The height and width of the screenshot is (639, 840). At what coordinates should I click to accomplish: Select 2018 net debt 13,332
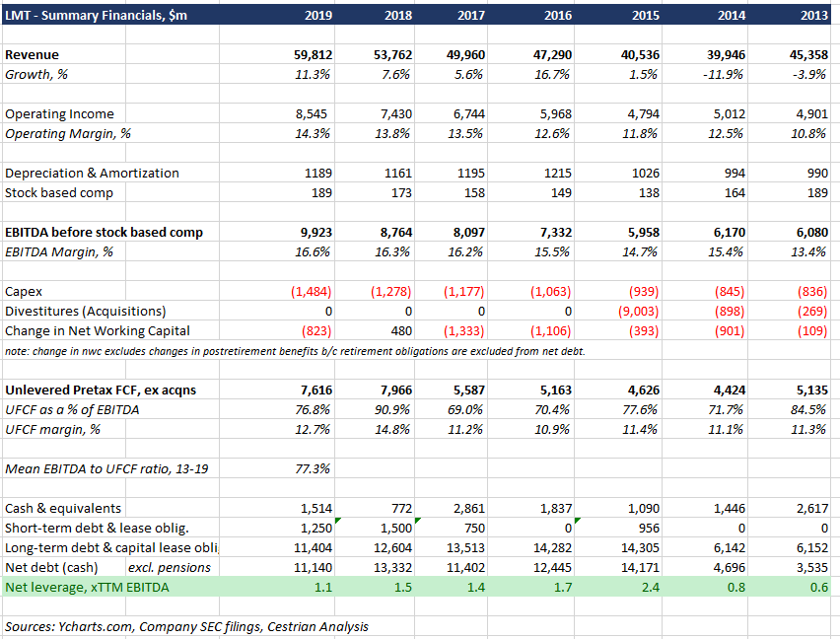tap(392, 567)
